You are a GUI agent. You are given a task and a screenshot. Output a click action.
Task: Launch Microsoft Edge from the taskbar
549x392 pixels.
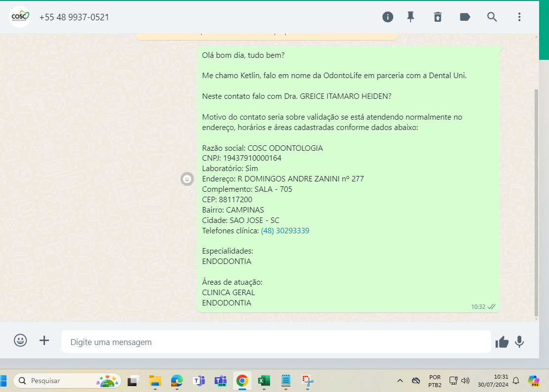click(x=177, y=381)
